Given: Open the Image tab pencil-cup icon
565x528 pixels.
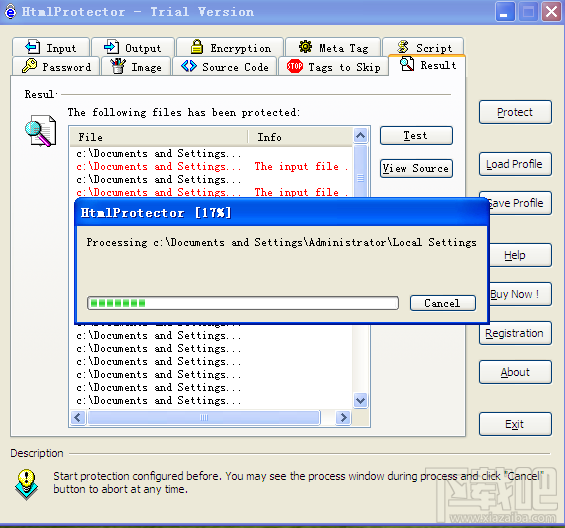Looking at the screenshot, I should coord(118,66).
